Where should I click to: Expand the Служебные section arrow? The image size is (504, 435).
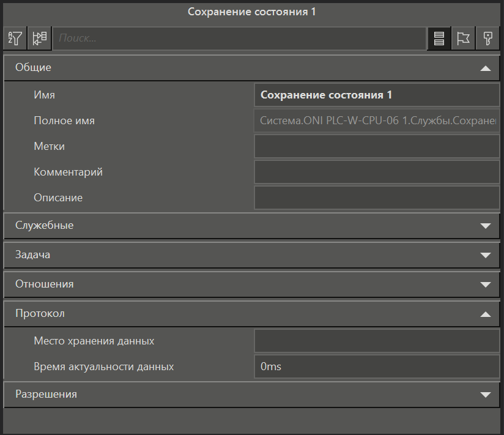click(x=486, y=226)
